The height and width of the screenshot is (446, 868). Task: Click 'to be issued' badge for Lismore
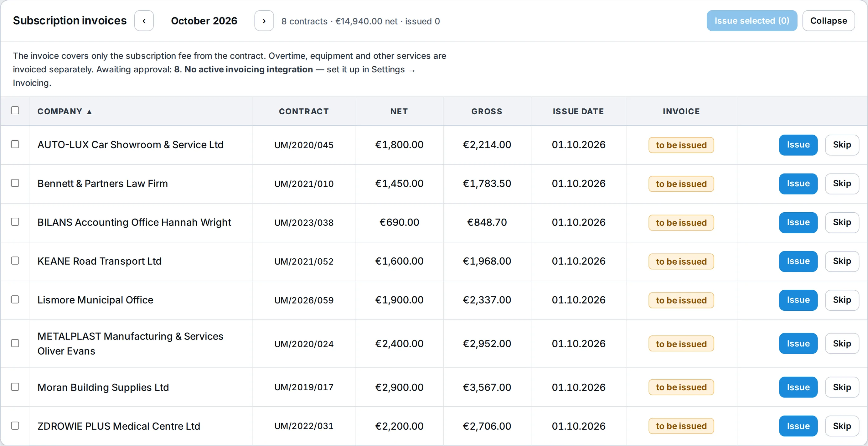681,300
